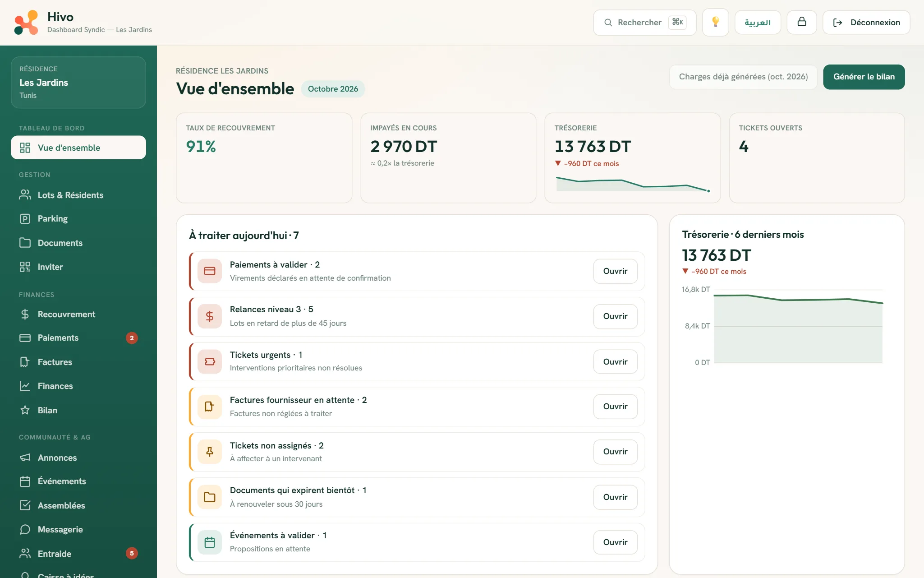This screenshot has width=924, height=578.
Task: Open the Événements à valider task
Action: 615,542
